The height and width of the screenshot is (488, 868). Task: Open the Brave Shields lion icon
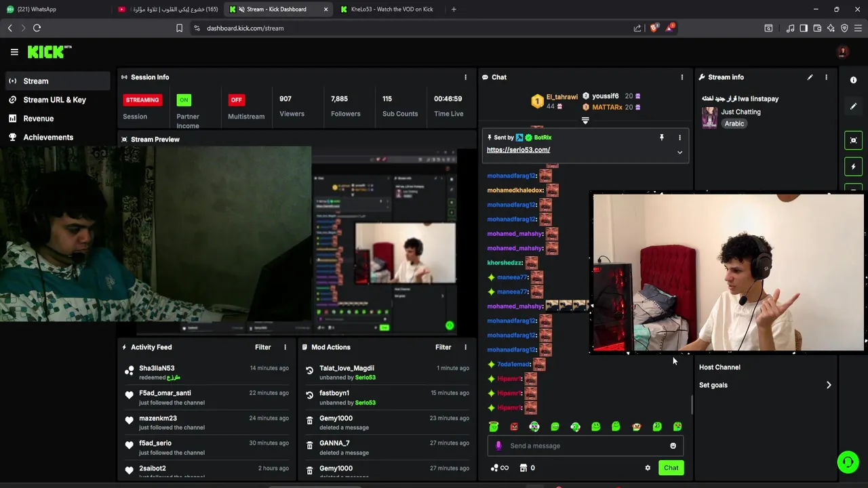(654, 28)
